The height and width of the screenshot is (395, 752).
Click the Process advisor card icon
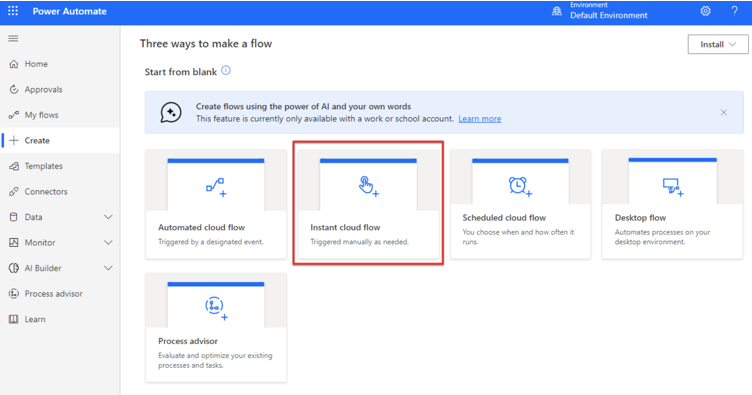[x=216, y=308]
